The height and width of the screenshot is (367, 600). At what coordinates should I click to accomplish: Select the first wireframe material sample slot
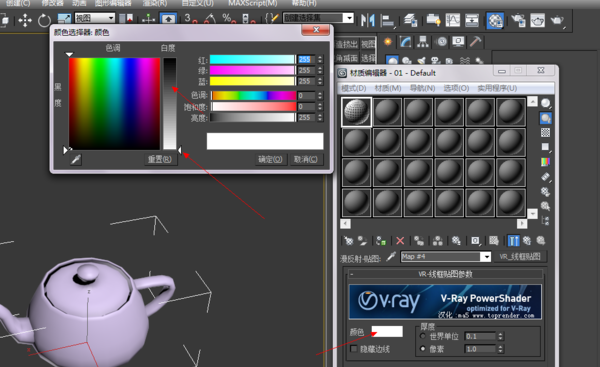pos(356,112)
